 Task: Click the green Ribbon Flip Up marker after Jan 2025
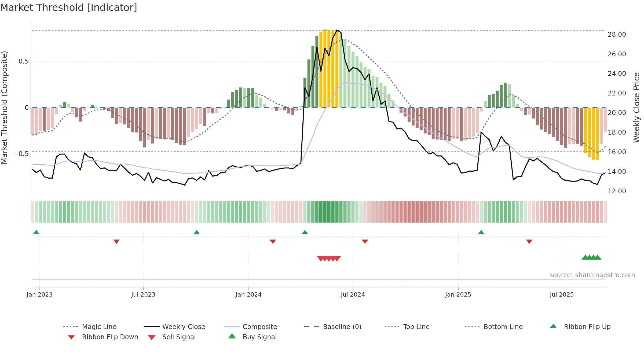pos(481,232)
